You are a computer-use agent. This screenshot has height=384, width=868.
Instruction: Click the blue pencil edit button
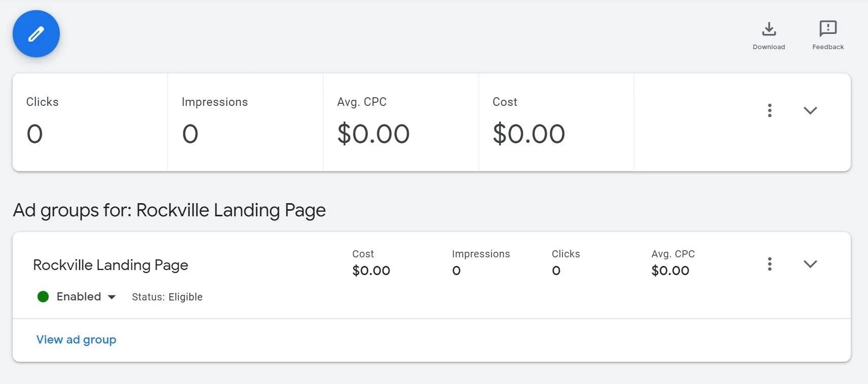[x=36, y=34]
